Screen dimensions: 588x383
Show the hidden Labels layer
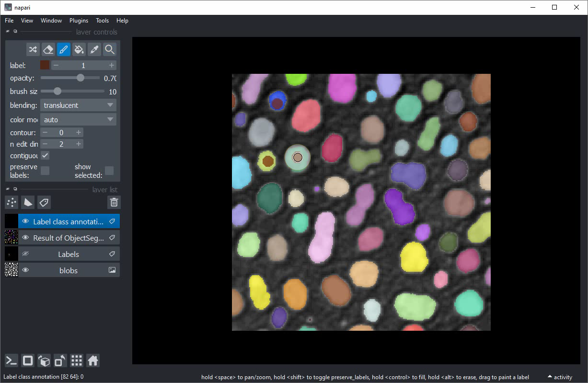26,254
